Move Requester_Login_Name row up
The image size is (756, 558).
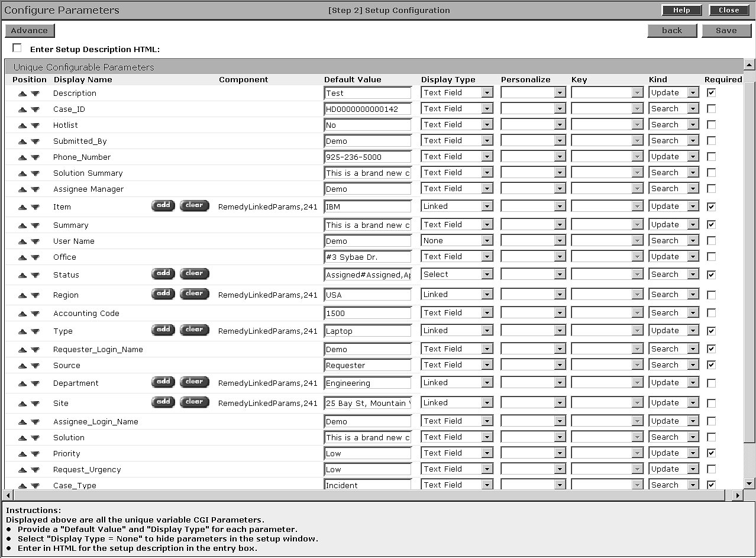coord(22,350)
